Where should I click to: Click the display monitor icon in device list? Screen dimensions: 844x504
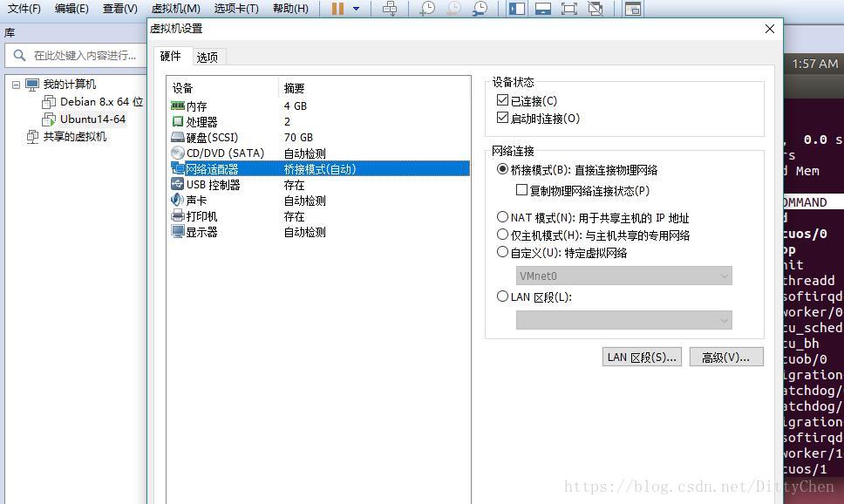coord(178,232)
